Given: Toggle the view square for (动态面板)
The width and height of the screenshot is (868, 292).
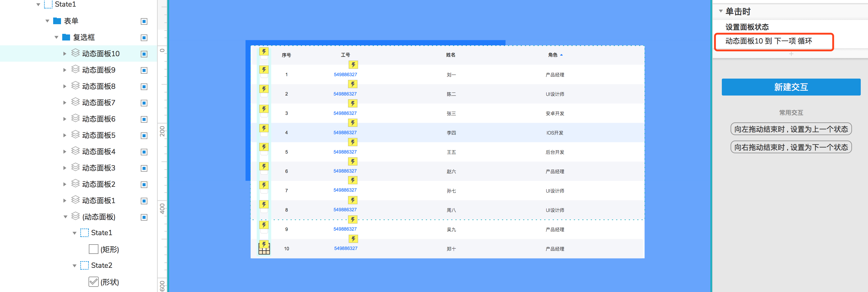Looking at the screenshot, I should (x=144, y=217).
